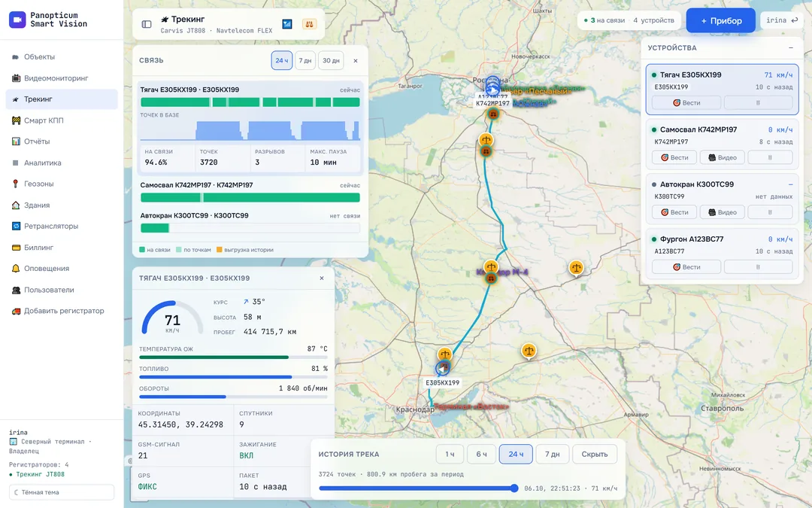Click the Оповещения bell icon
Viewport: 812px width, 508px height.
16,269
